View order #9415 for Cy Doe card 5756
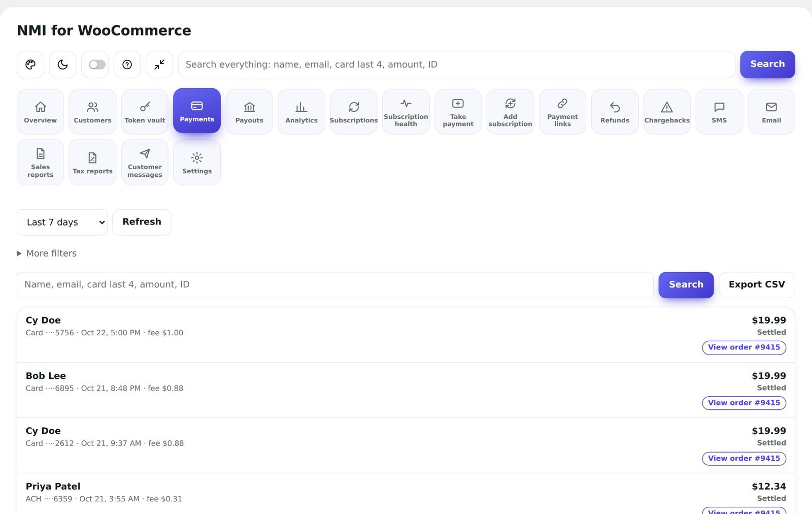This screenshot has width=812, height=514. (744, 347)
